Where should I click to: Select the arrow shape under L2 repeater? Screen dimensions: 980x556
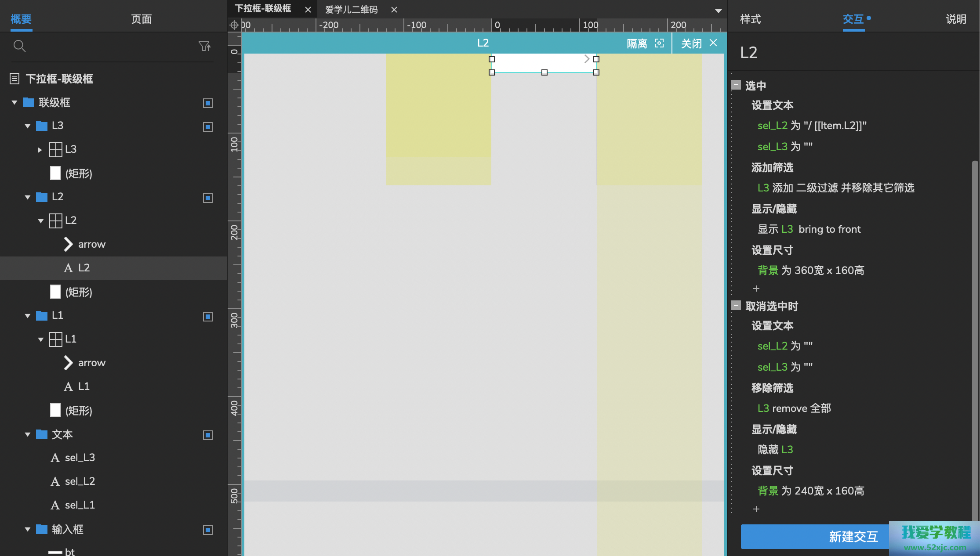pyautogui.click(x=68, y=244)
